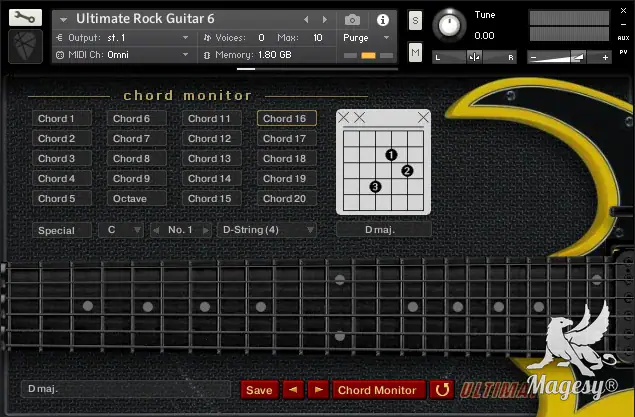635x417 pixels.
Task: Click the memory icon beside Memory
Action: click(x=207, y=55)
